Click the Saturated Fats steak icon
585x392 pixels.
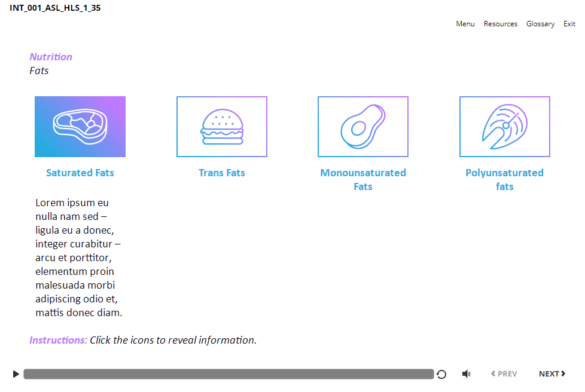tap(80, 127)
